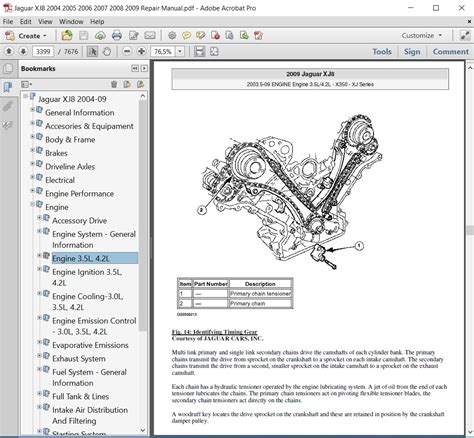Zoom out with the minus button
The image size is (474, 438).
point(127,51)
